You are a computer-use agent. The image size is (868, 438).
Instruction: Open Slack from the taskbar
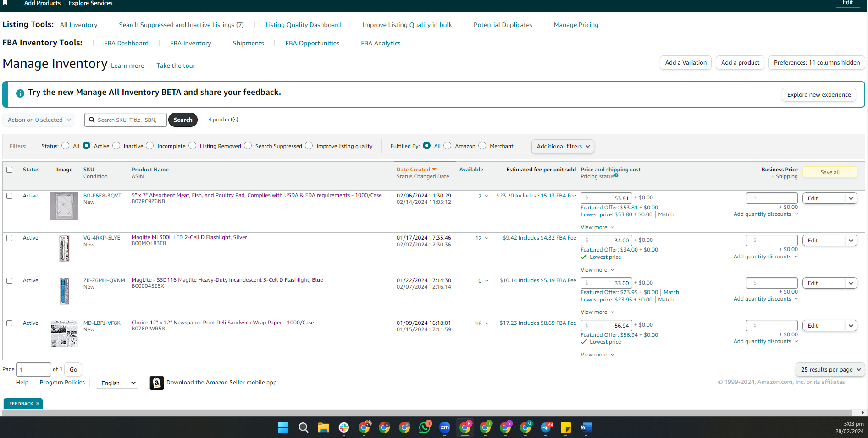click(344, 427)
